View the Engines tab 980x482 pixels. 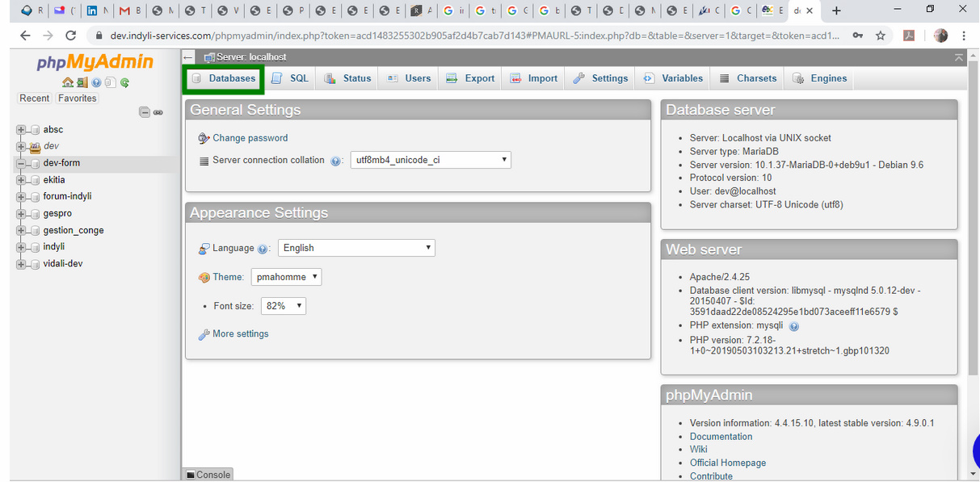tap(820, 78)
